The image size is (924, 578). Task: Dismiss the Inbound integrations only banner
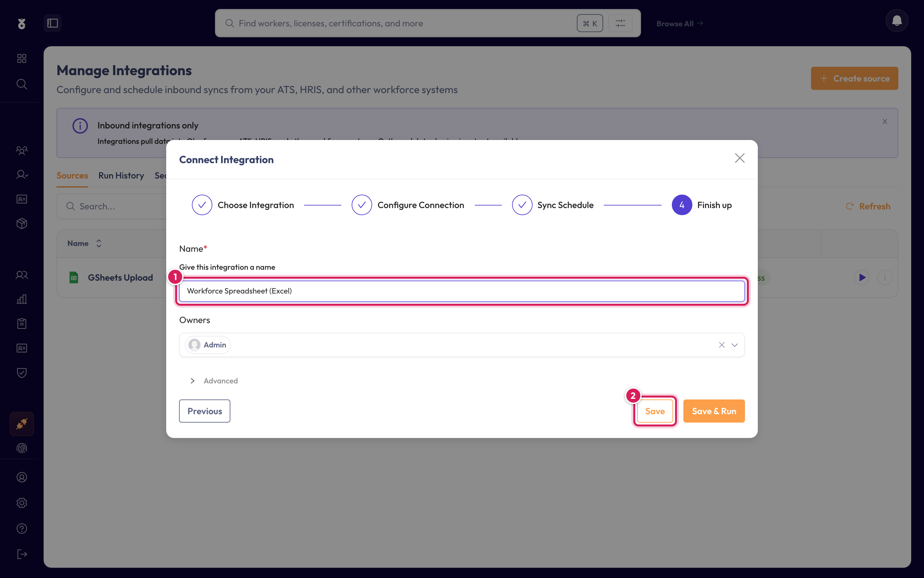pyautogui.click(x=885, y=122)
